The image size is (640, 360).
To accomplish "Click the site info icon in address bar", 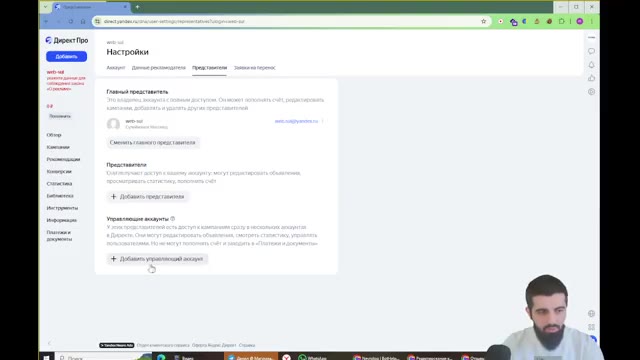I will pos(98,21).
